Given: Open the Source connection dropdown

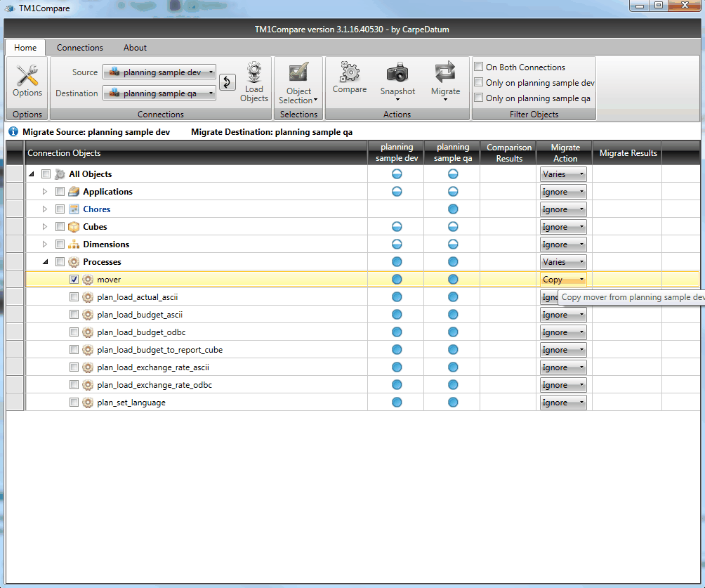Looking at the screenshot, I should point(159,72).
